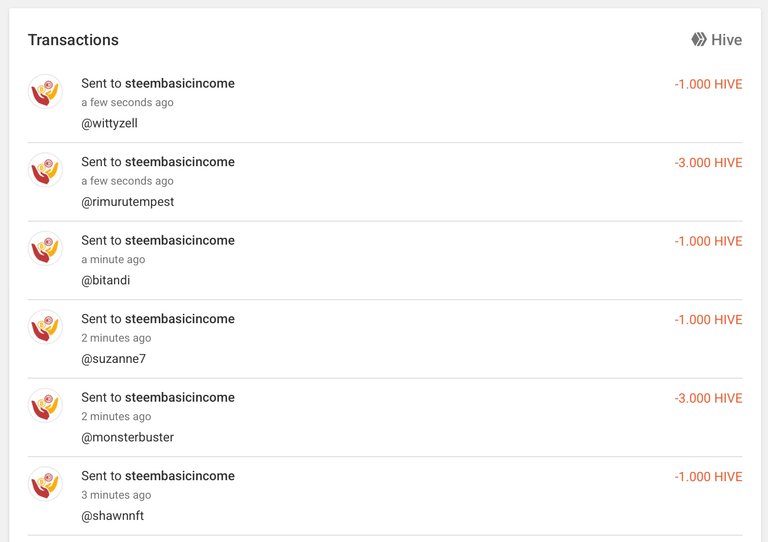Open steembasicincome link above @wittyzell
This screenshot has height=542, width=768.
180,83
